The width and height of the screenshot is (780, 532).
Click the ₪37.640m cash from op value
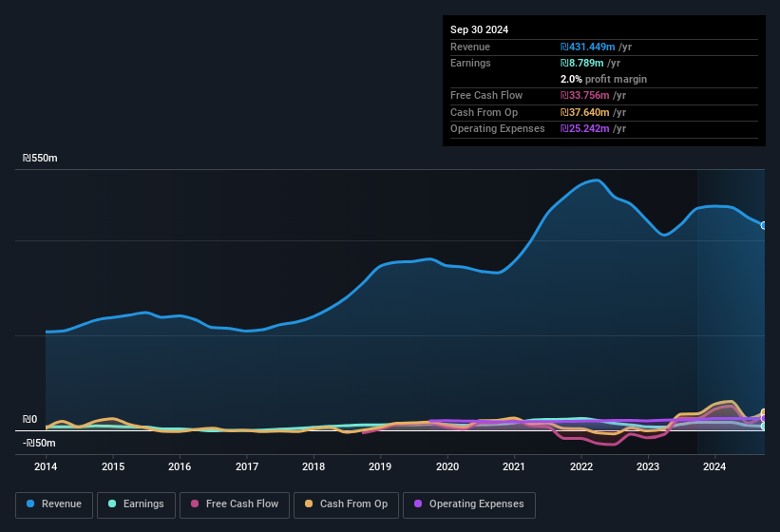tap(584, 112)
